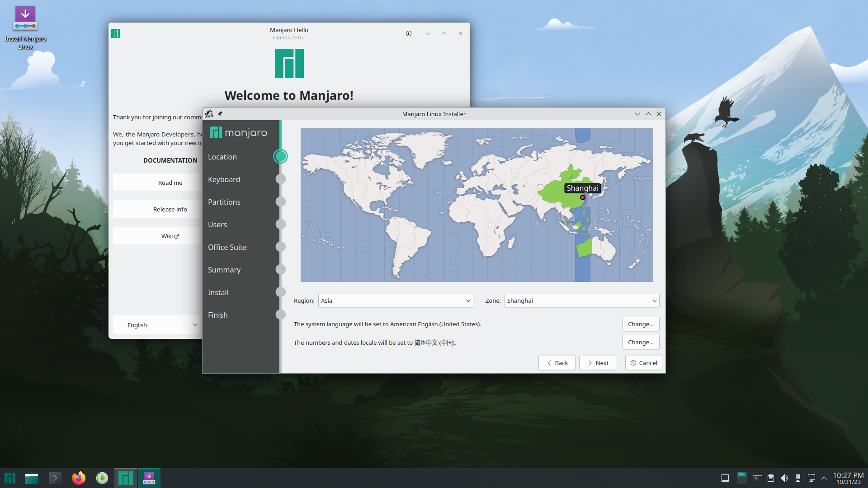Click Change for system language
The height and width of the screenshot is (488, 868).
641,324
